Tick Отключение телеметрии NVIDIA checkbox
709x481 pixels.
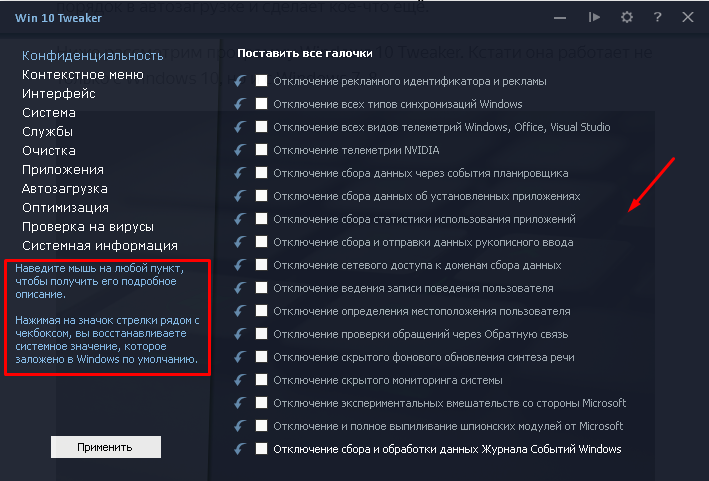tap(261, 150)
